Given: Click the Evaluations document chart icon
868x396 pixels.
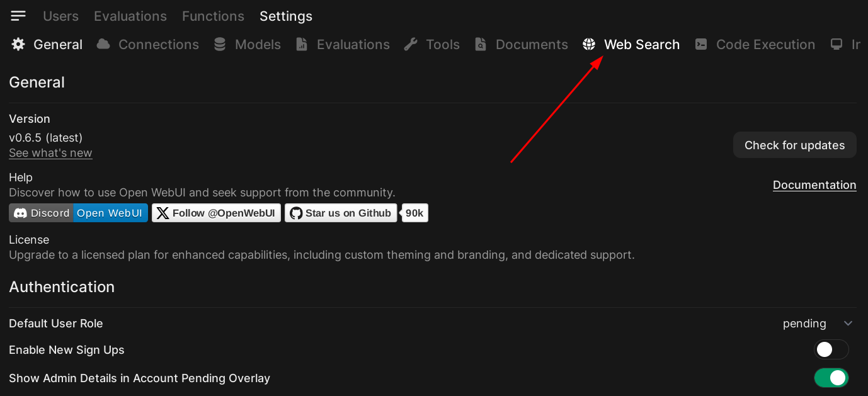Looking at the screenshot, I should point(302,44).
